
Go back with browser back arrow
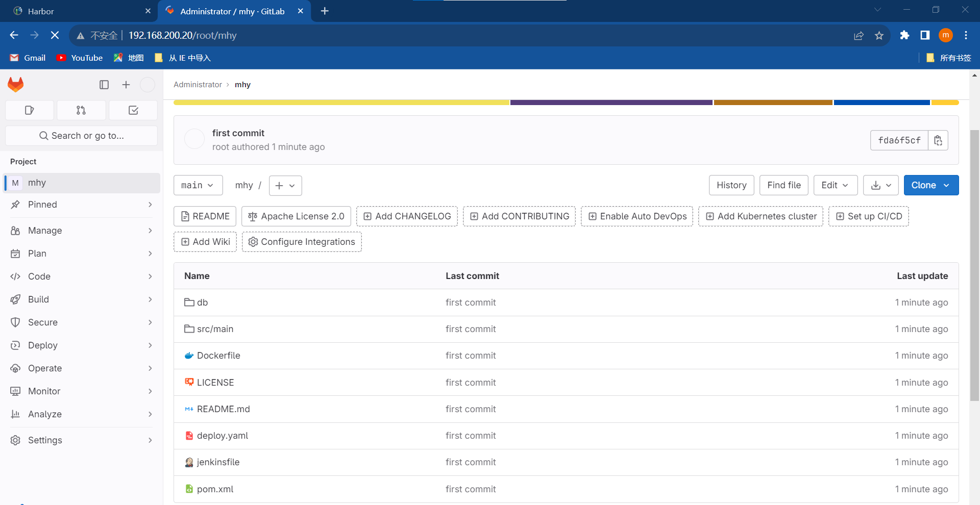click(x=14, y=35)
